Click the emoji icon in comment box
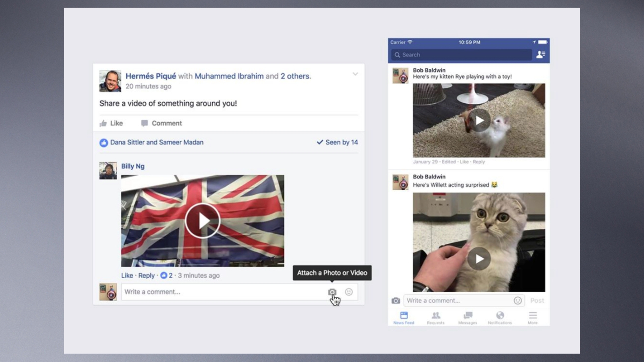This screenshot has width=644, height=362. click(x=349, y=292)
